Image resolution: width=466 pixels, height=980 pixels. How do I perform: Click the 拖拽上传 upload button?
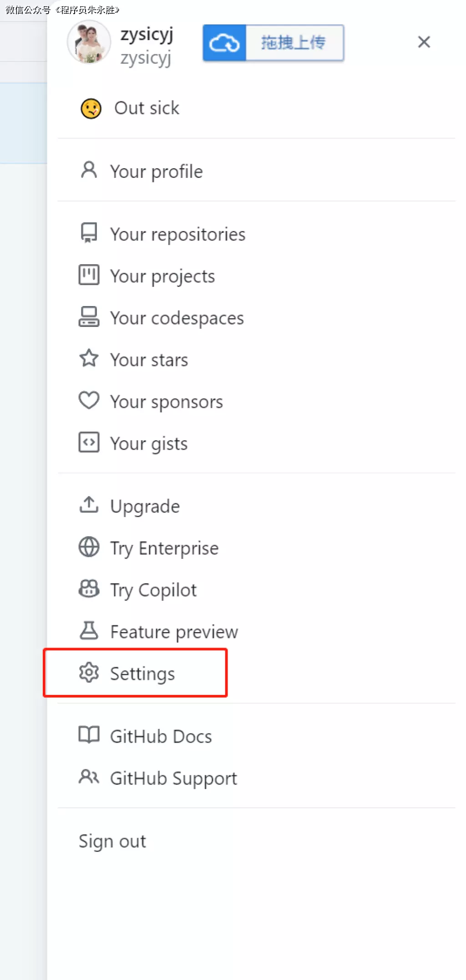click(294, 43)
